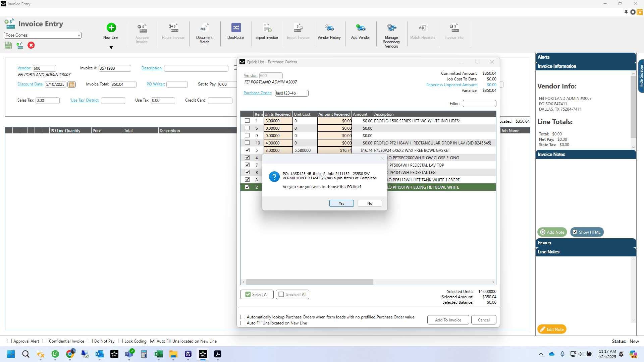The image size is (644, 362).
Task: Show hidden system tray icons chevron
Action: pyautogui.click(x=541, y=354)
